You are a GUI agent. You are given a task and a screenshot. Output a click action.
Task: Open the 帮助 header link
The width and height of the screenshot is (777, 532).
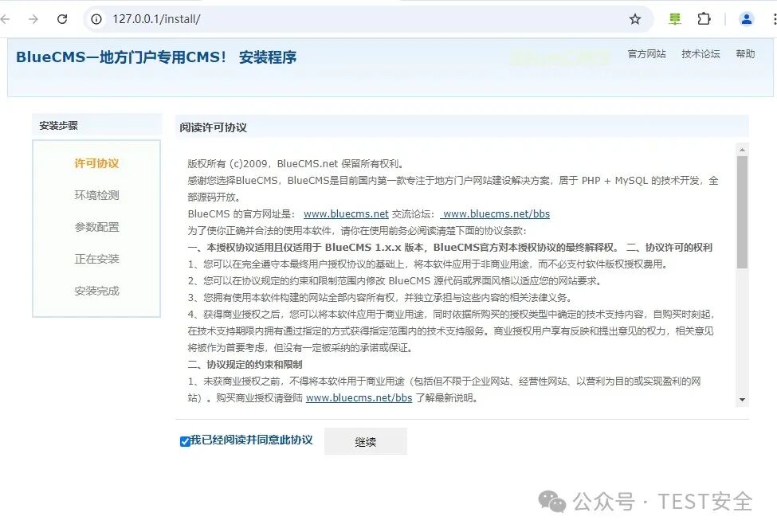coord(745,53)
